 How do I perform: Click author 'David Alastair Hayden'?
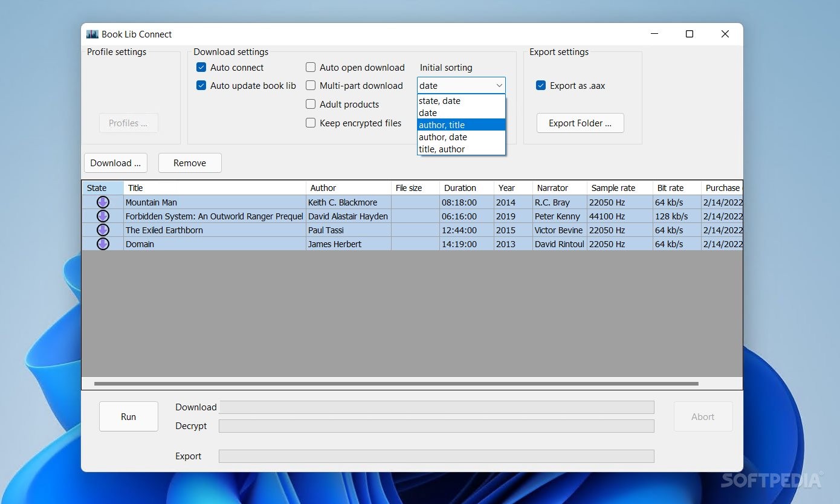pos(349,216)
